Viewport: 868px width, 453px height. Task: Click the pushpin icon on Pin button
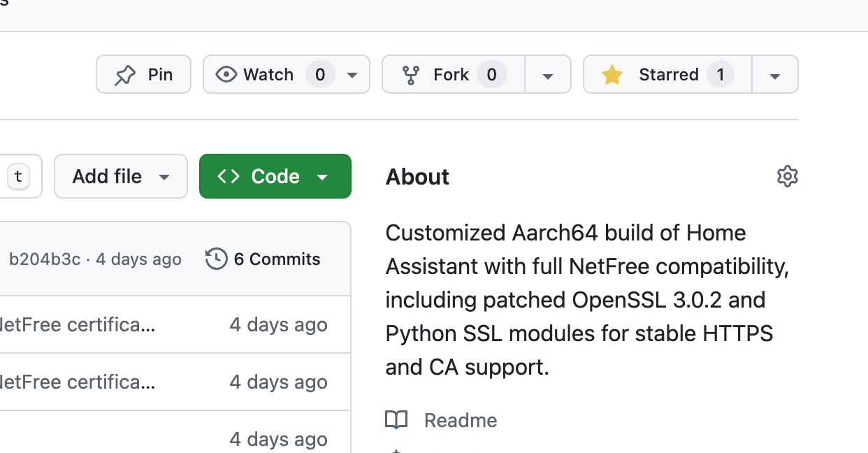pos(125,75)
